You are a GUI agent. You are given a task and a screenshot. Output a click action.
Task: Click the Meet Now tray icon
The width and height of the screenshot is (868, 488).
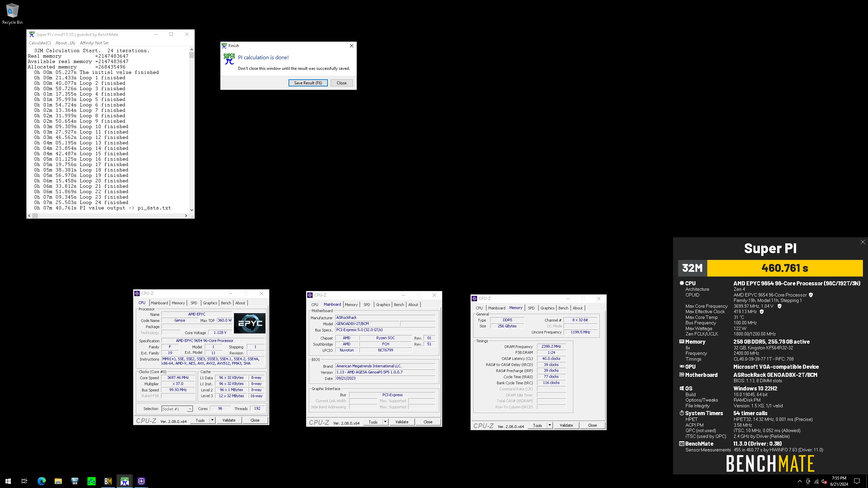pos(808,481)
